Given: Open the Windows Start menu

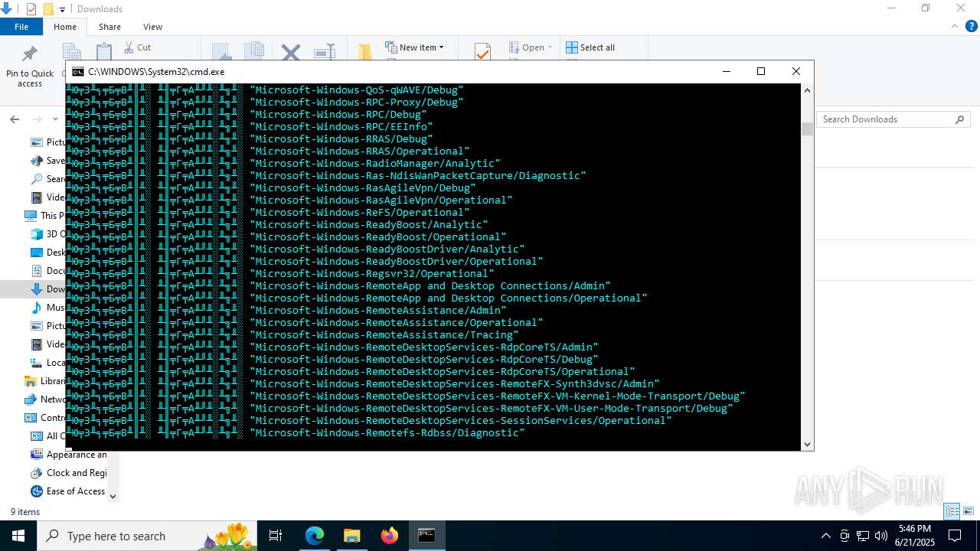Looking at the screenshot, I should pos(18,536).
